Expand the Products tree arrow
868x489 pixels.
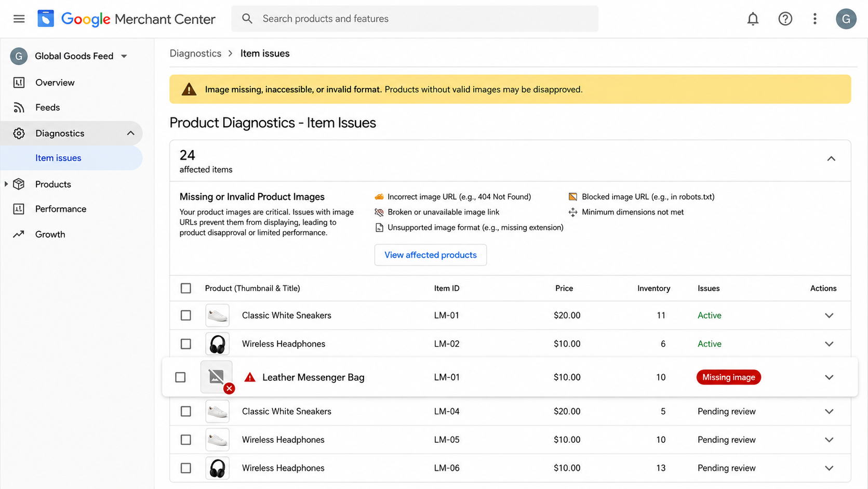(x=6, y=184)
